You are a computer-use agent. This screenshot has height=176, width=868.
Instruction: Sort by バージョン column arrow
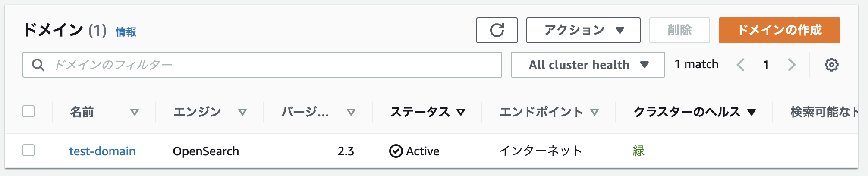point(351,112)
